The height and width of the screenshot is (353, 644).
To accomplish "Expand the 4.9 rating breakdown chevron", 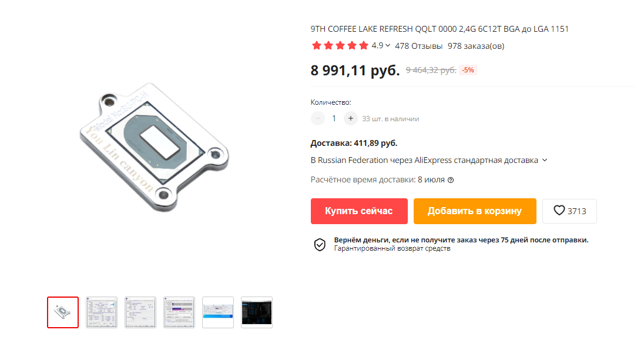I will 388,46.
